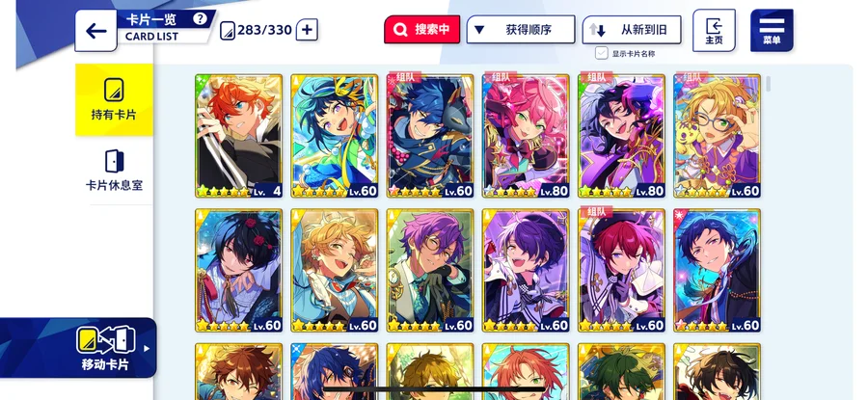Switch to the 卡片休息室 tab
The image size is (868, 400).
pos(114,171)
